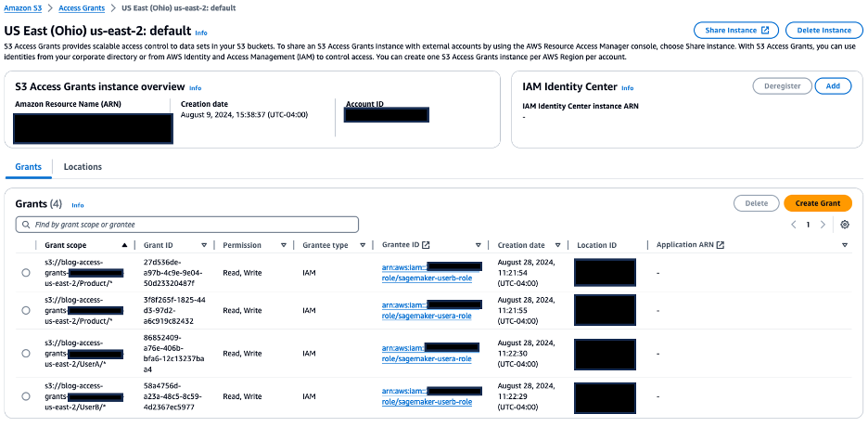Click the Create Grant button
Image resolution: width=868 pixels, height=427 pixels.
(818, 203)
